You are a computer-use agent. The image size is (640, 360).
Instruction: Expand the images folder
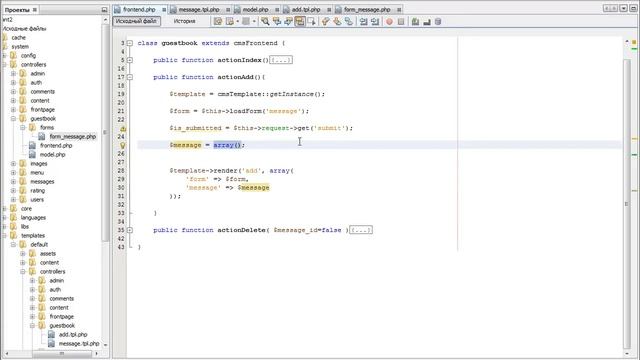(13, 164)
